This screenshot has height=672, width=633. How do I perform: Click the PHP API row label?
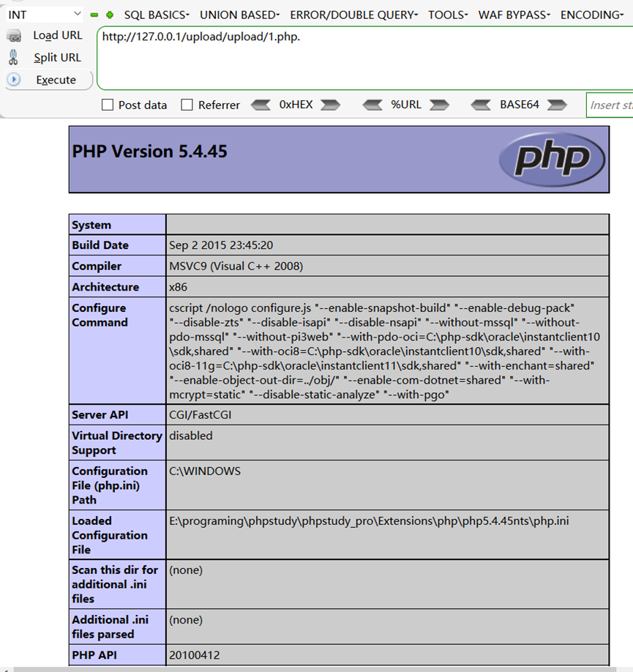pyautogui.click(x=94, y=655)
